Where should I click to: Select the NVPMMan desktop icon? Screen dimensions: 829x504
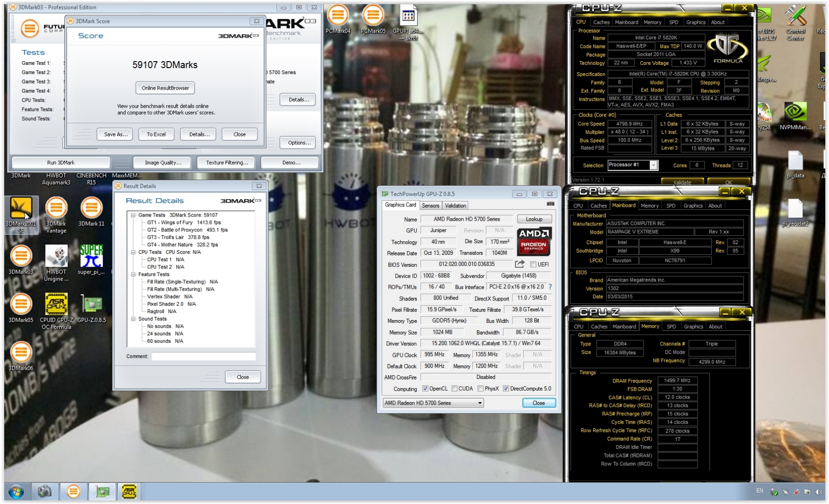(795, 116)
